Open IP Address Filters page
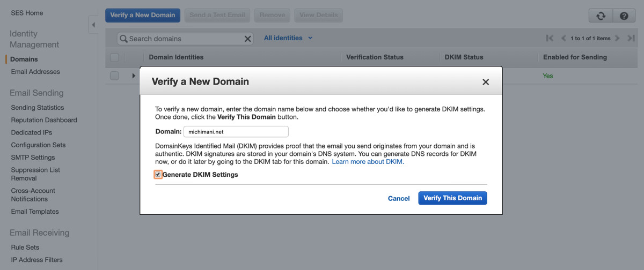Screen dimensions: 644x270 pyautogui.click(x=36, y=260)
